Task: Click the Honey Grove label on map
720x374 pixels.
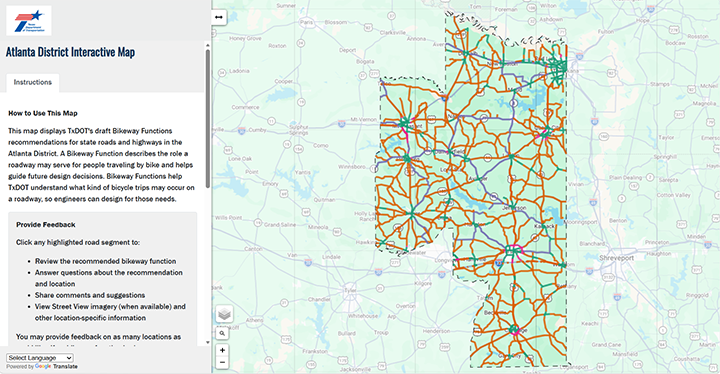Action: tap(245, 39)
